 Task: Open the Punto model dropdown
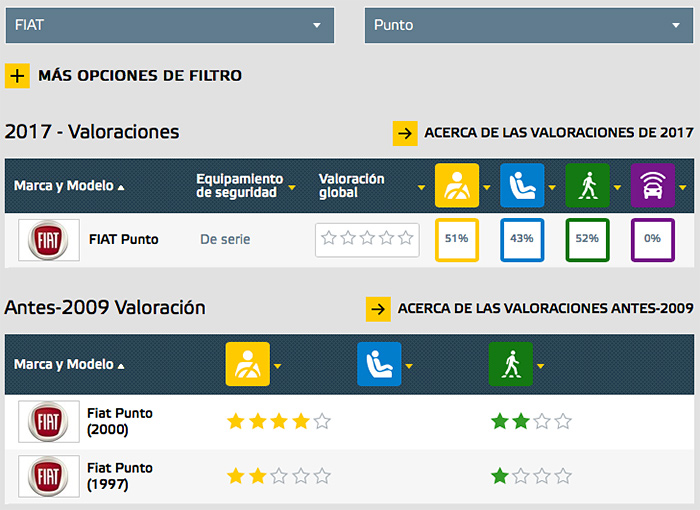point(527,25)
